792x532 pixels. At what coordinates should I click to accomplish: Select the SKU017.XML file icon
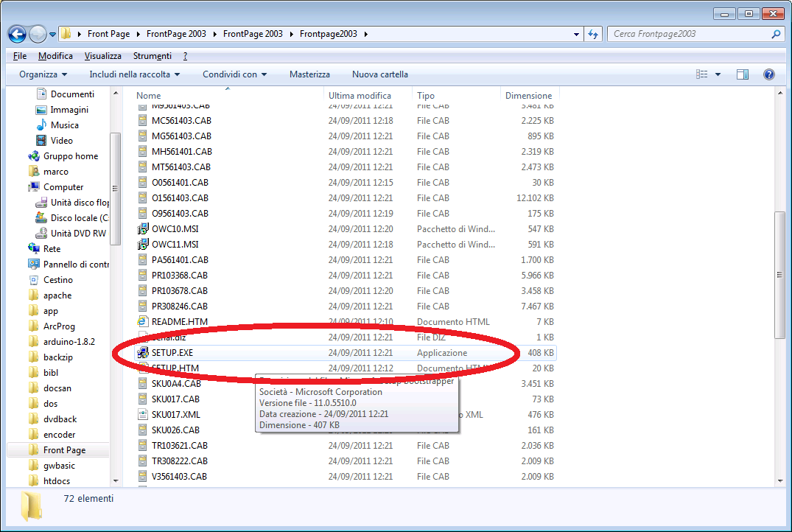coord(143,415)
